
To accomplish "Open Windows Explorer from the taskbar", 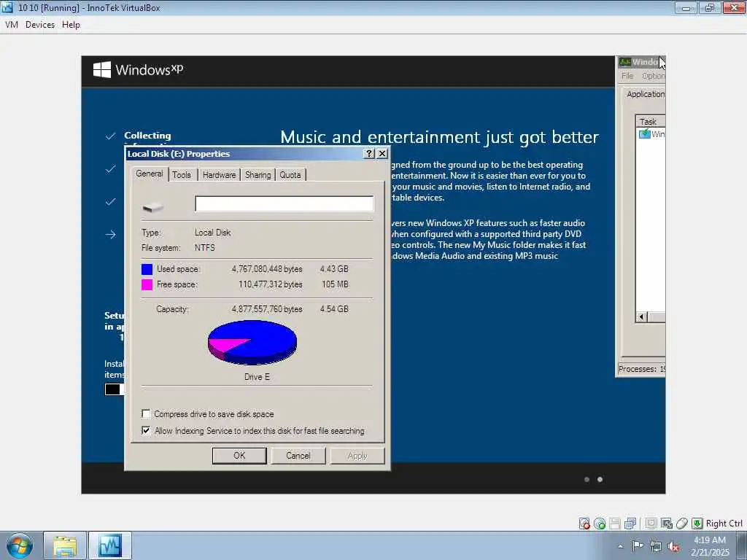I will click(x=65, y=545).
